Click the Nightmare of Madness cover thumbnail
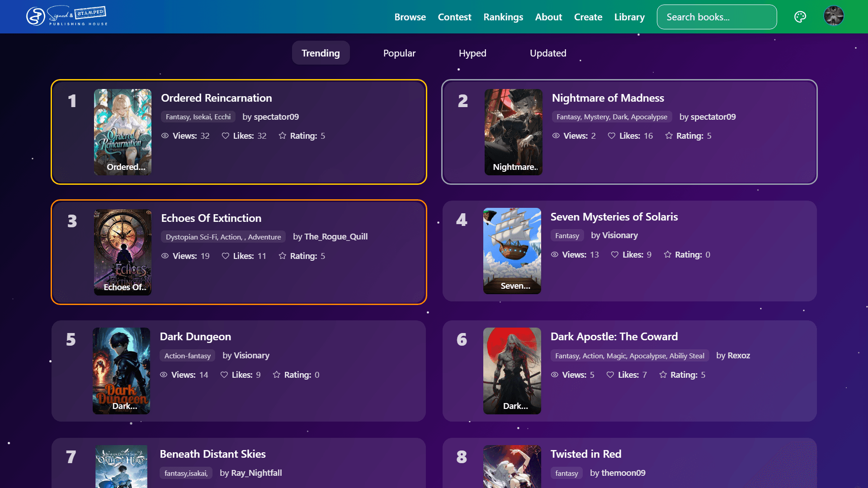The height and width of the screenshot is (488, 868). click(x=513, y=132)
